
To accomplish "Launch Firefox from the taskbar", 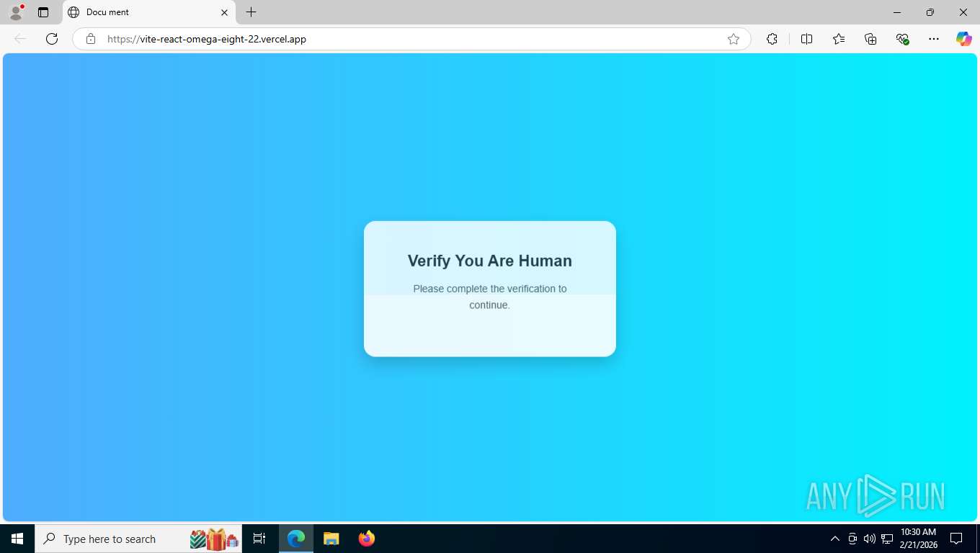I will coord(367,539).
